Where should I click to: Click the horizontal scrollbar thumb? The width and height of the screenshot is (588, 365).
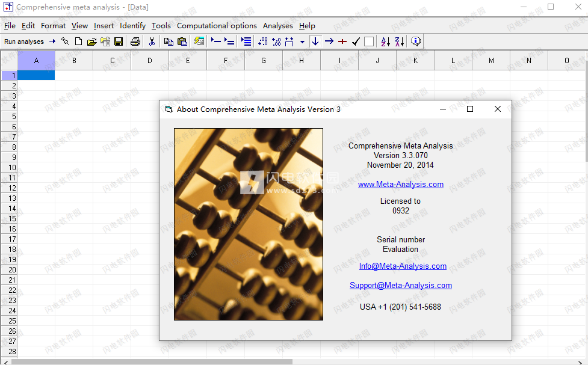tap(152, 362)
